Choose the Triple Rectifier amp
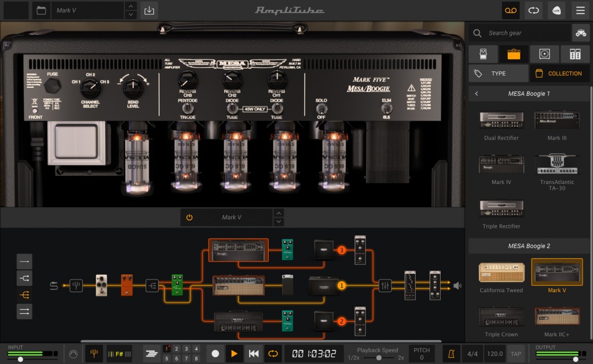The width and height of the screenshot is (593, 364). click(501, 214)
